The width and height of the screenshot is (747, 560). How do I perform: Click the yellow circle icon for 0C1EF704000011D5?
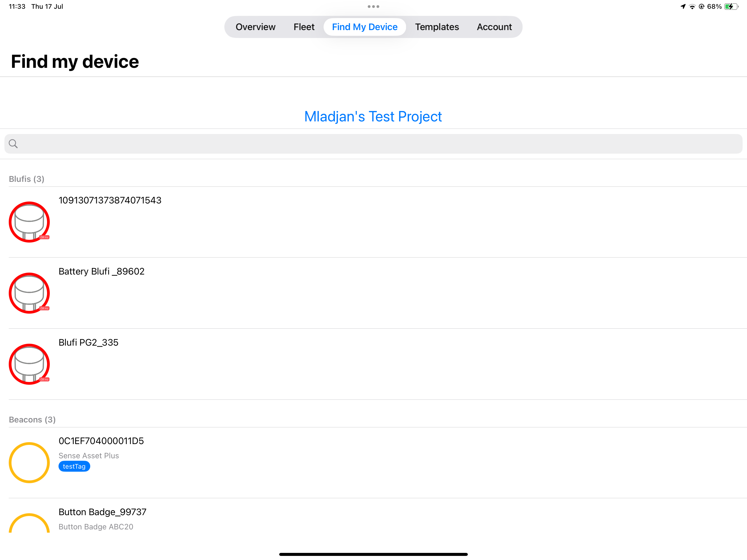point(29,463)
